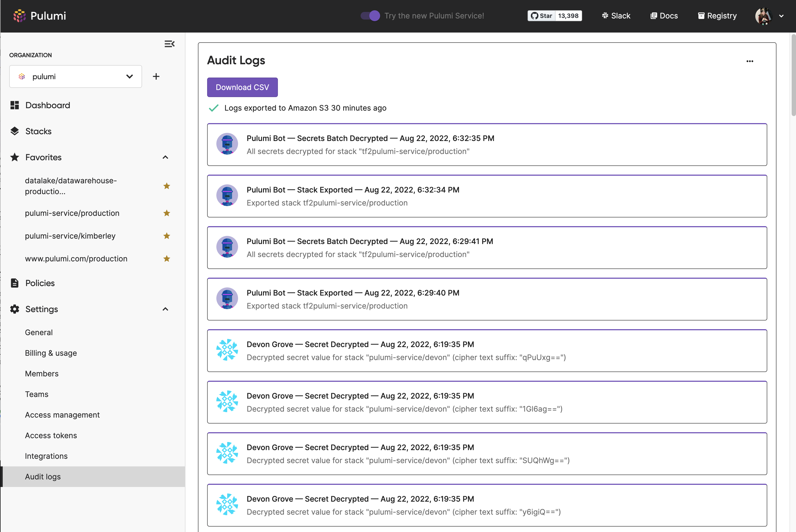
Task: Open pulumi-service/production favorite stack
Action: pyautogui.click(x=72, y=213)
